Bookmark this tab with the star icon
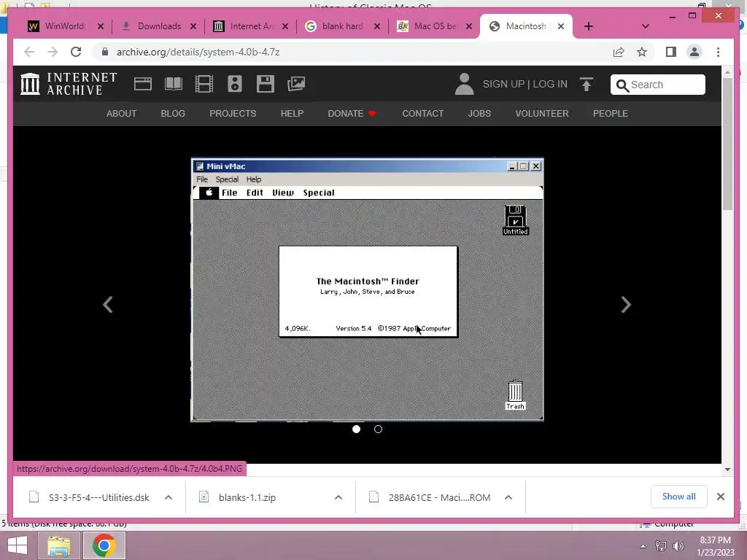 [x=642, y=52]
